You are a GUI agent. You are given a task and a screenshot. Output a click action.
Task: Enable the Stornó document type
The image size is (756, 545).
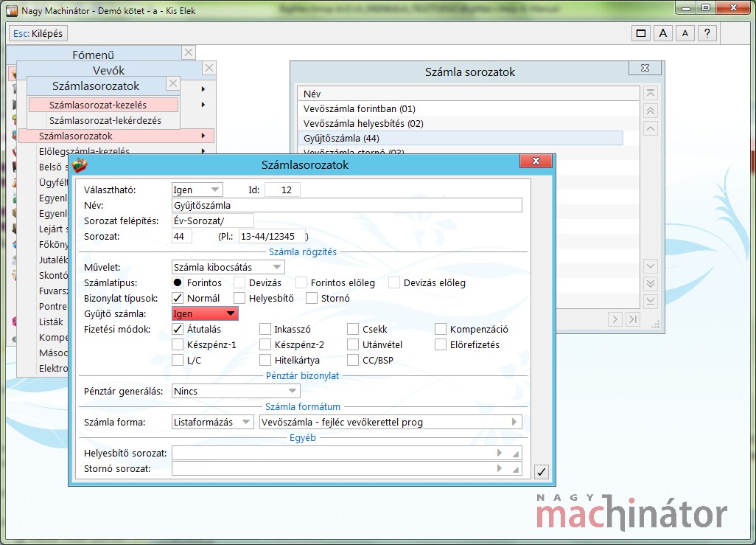point(312,298)
